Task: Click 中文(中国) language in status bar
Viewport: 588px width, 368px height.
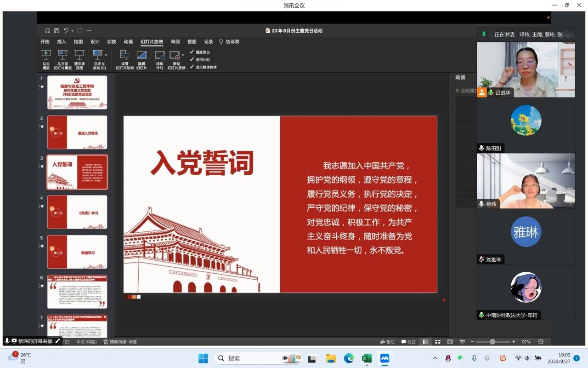Action: (x=86, y=342)
